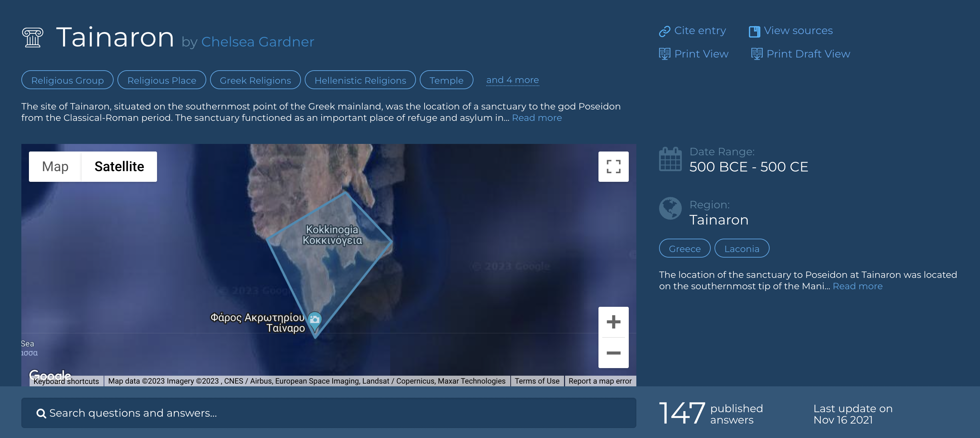Select the Greek Religions tag
Image resolution: width=980 pixels, height=438 pixels.
pos(255,80)
